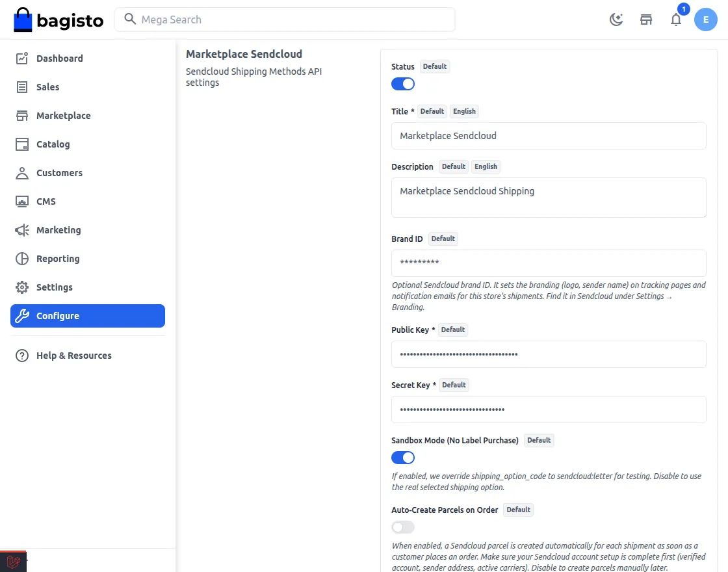Toggle dark mode moon icon
The width and height of the screenshot is (728, 572).
616,19
